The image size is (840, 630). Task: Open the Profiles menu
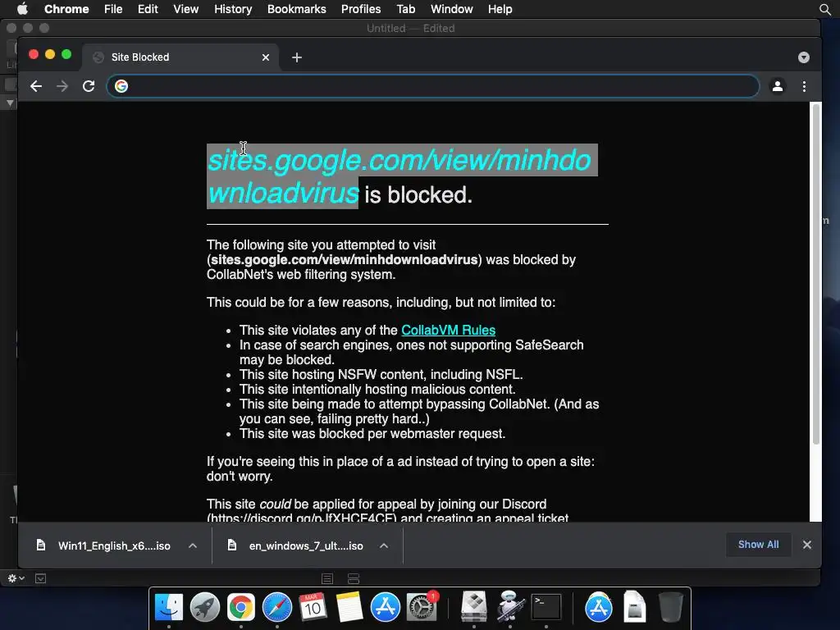tap(361, 9)
